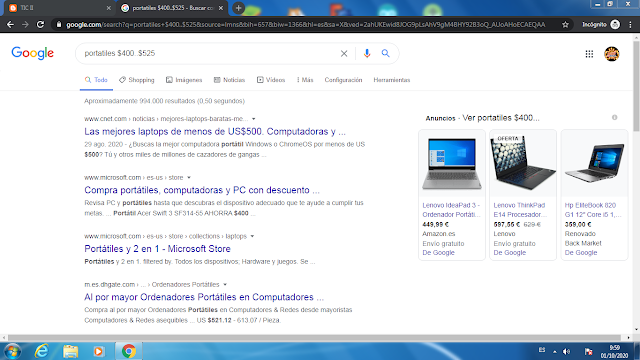Switch to the Vídeos tab
The height and width of the screenshot is (360, 640).
pyautogui.click(x=271, y=80)
